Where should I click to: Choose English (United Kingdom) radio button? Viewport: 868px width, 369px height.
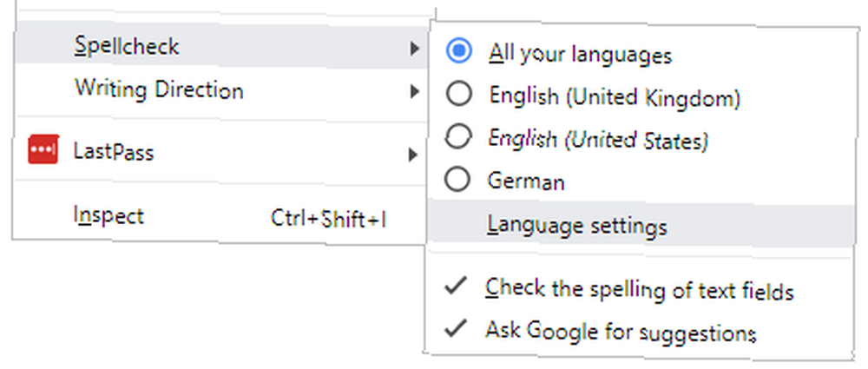(459, 95)
